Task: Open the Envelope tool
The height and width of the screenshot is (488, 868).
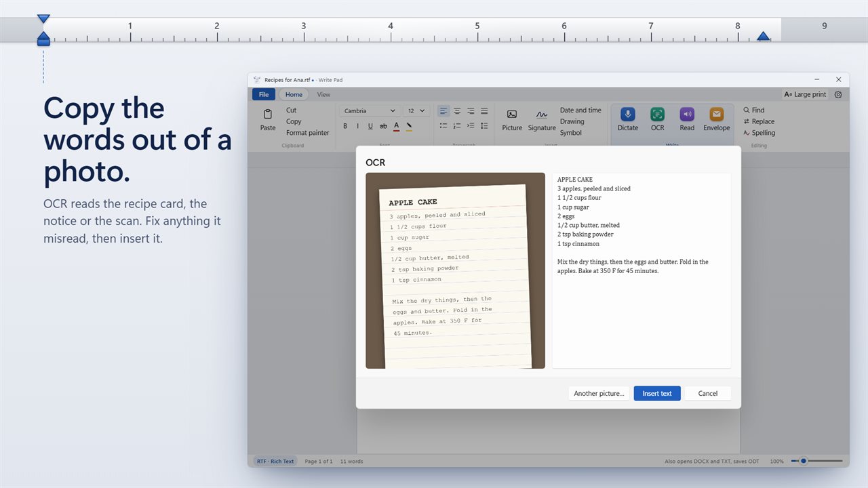Action: click(717, 120)
